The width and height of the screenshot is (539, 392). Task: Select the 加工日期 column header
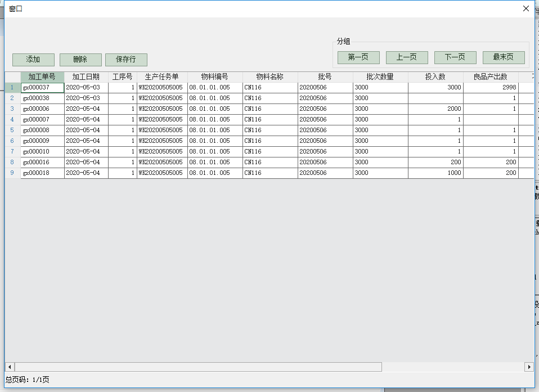[86, 77]
